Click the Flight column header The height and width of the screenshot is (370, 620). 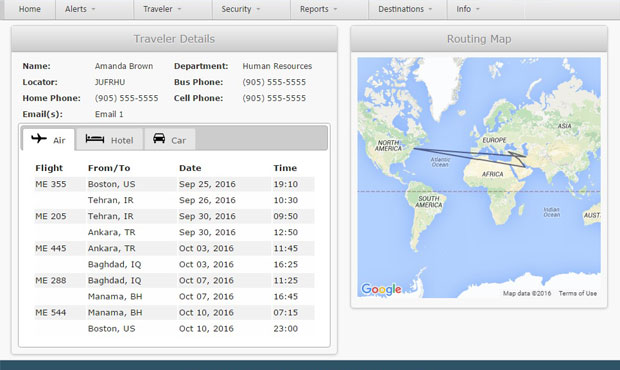click(x=49, y=168)
